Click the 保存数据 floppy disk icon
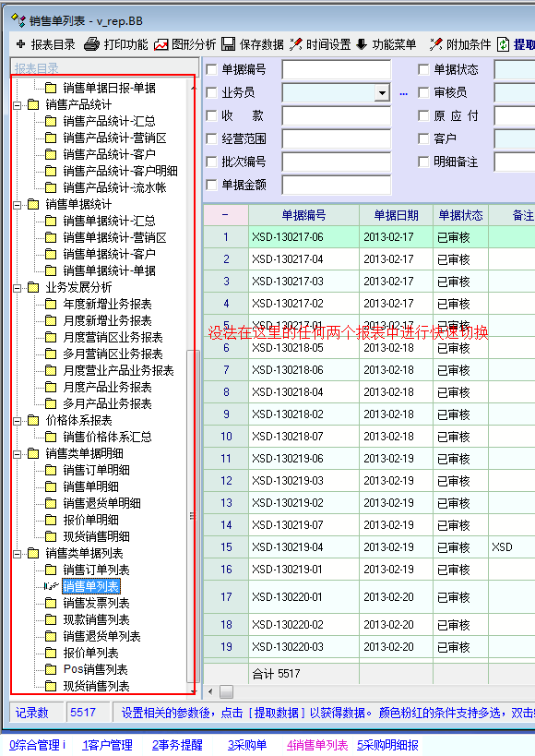Viewport: 535px width, 756px height. click(229, 44)
